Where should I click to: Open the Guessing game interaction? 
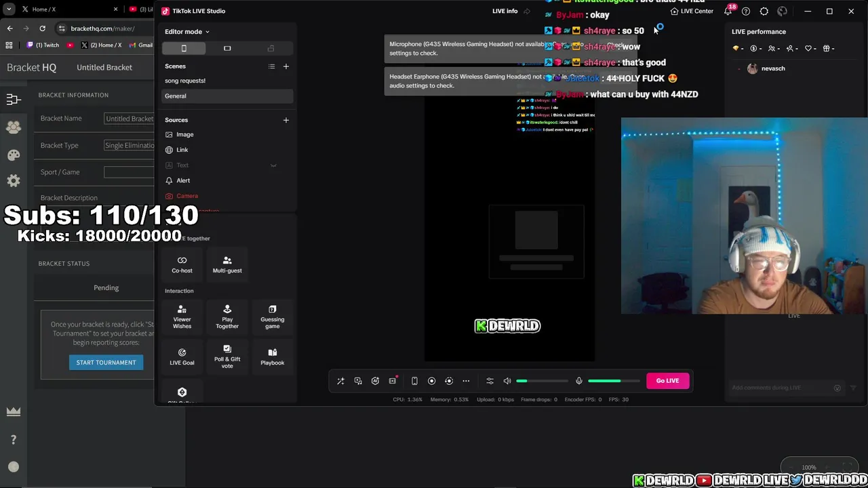272,317
